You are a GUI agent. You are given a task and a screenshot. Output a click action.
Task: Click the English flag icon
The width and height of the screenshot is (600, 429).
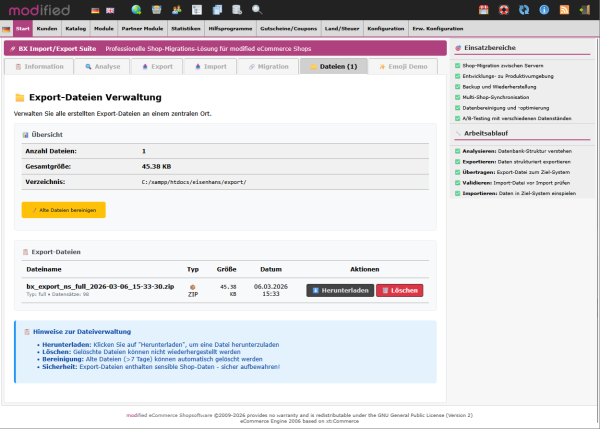click(x=108, y=10)
